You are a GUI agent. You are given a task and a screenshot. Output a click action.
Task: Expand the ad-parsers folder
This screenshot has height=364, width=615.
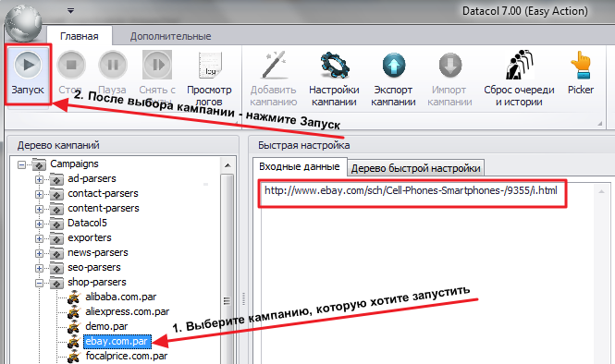point(39,179)
